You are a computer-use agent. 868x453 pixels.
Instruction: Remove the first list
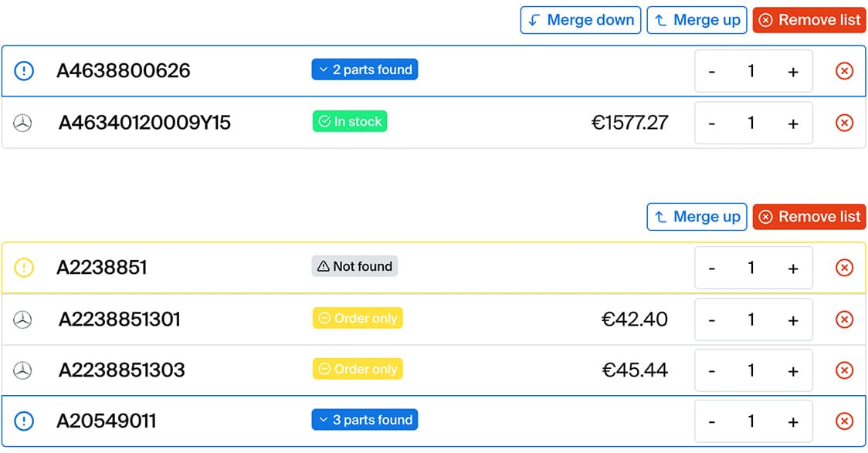(809, 20)
